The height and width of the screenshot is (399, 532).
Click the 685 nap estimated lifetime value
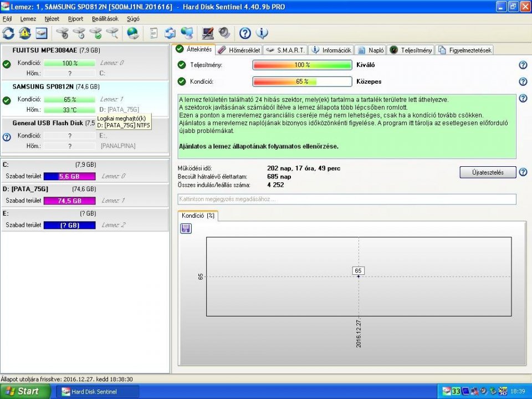pos(279,176)
